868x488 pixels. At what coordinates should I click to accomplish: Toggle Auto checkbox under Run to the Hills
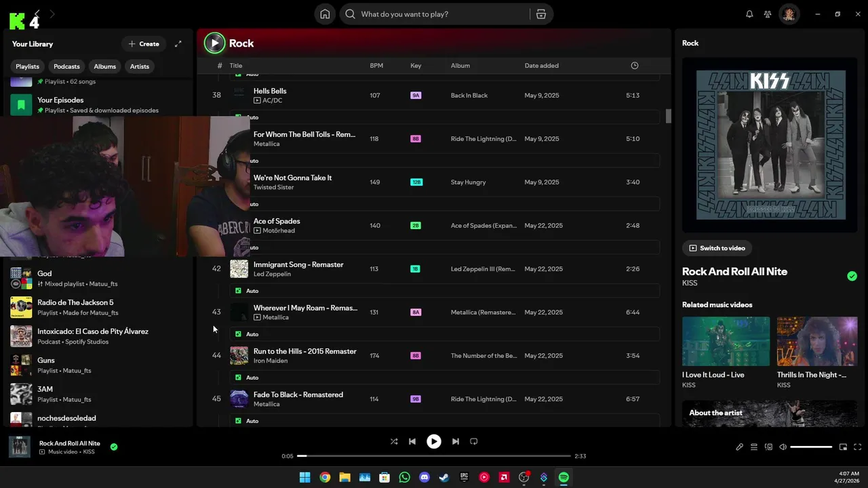(238, 378)
